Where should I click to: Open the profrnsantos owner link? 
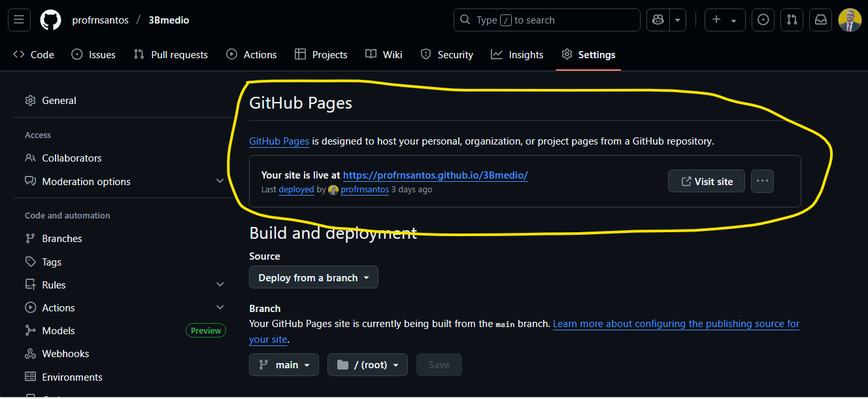(x=100, y=20)
